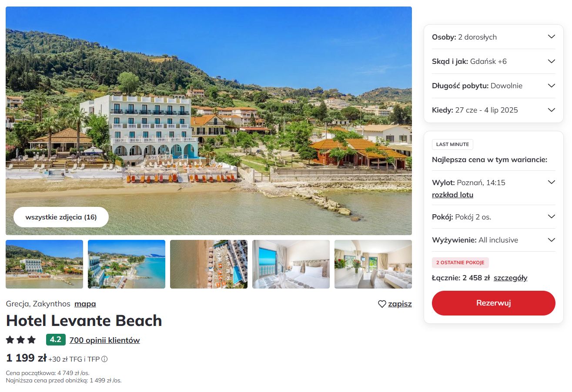Expand the Osoby: 2 dorosłych selector

tap(493, 37)
